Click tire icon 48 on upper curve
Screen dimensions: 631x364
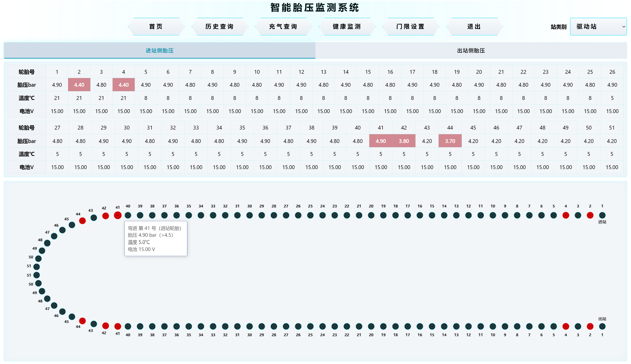click(x=47, y=243)
